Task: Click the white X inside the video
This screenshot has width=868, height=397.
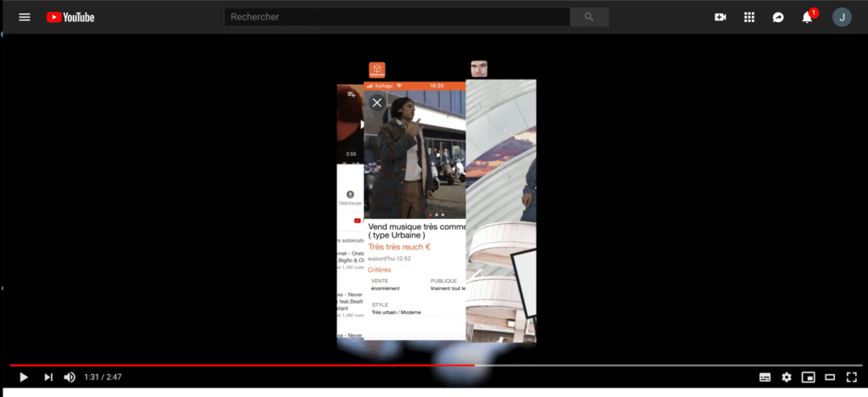Action: point(377,103)
